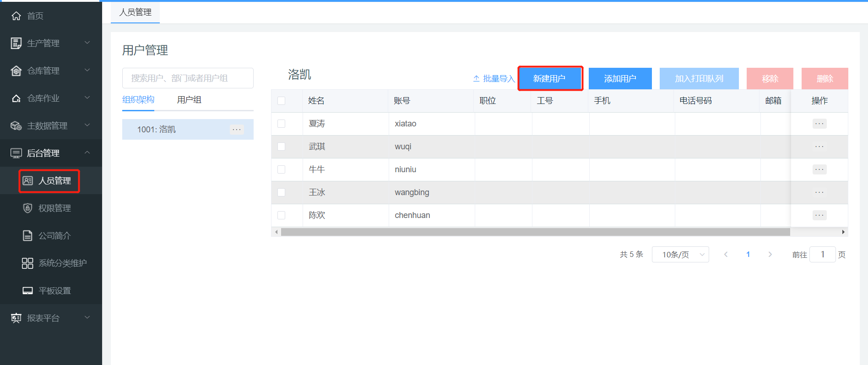
Task: Toggle the select-all checkbox in table header
Action: 282,101
